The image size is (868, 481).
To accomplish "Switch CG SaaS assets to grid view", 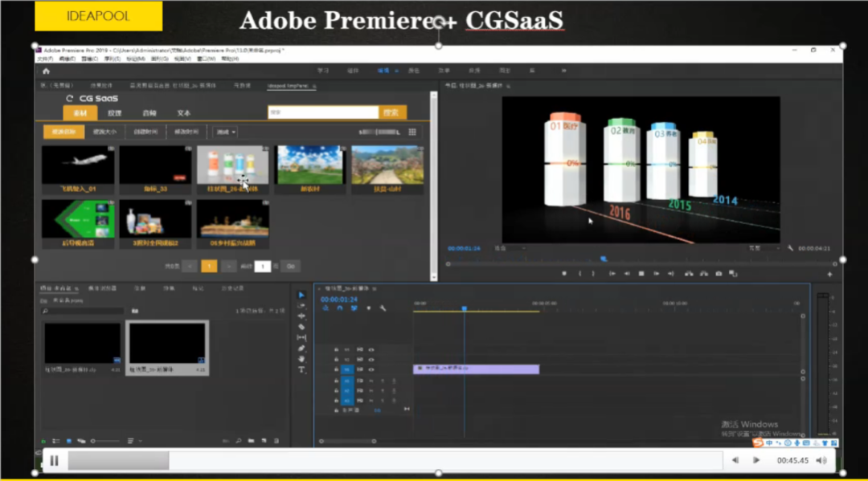I will tap(412, 132).
